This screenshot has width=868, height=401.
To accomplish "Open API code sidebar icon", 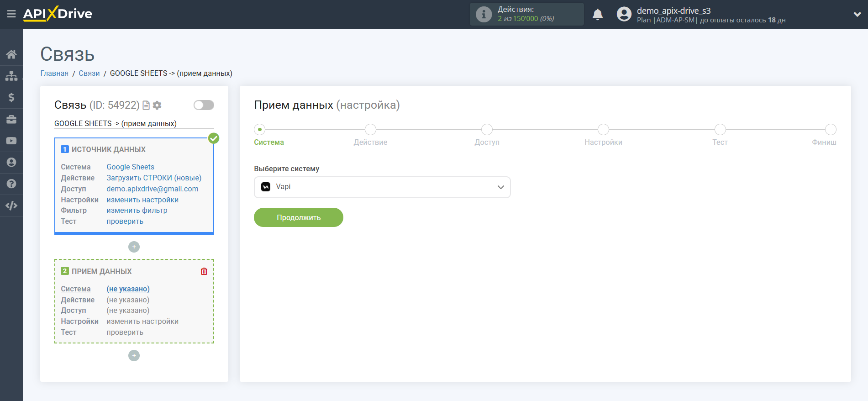I will tap(11, 206).
